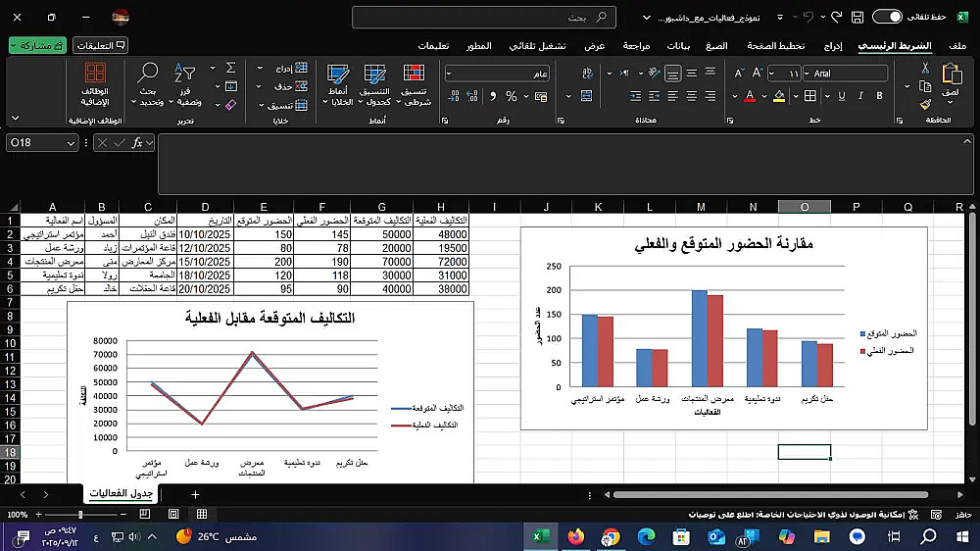Decrease font size with small A icon
The image size is (980, 551).
click(x=739, y=74)
